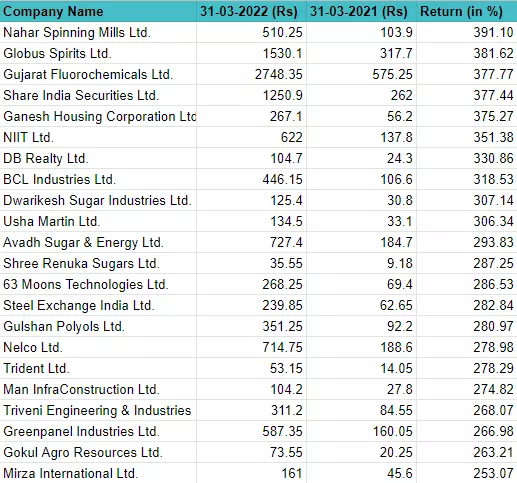This screenshot has width=517, height=483.
Task: Click the 381.62 return value
Action: (x=493, y=54)
